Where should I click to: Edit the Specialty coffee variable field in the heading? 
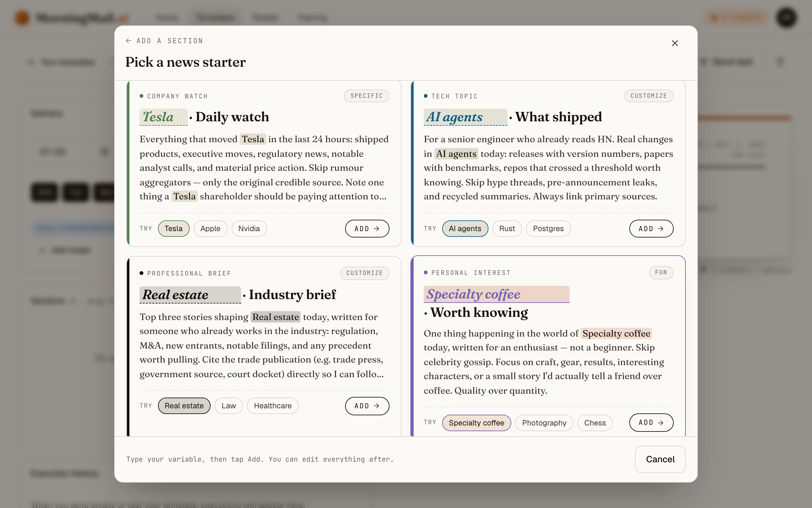point(497,294)
